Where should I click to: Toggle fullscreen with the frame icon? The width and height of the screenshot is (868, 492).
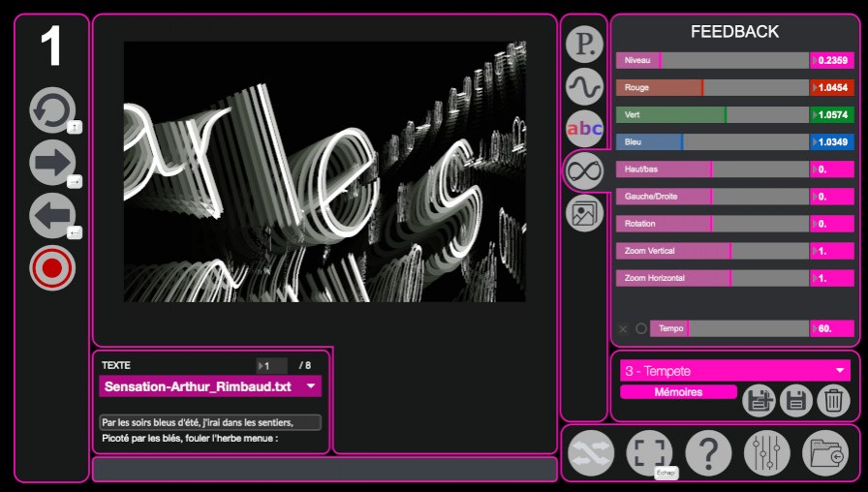[649, 453]
